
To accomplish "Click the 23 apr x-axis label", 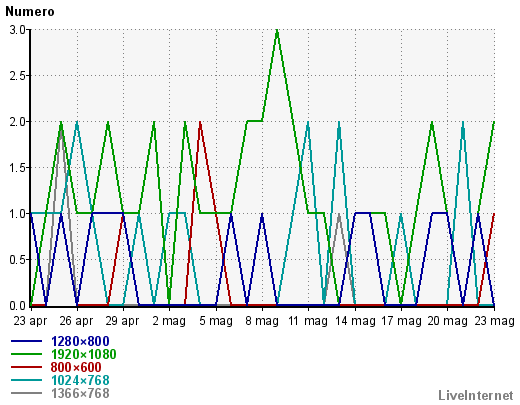I will tap(30, 321).
